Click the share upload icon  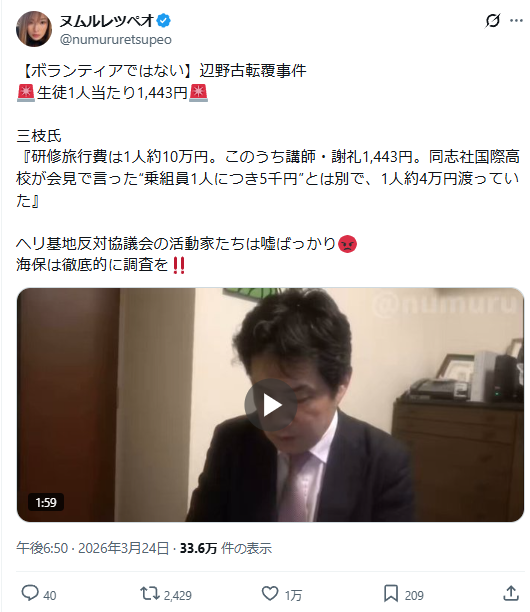pyautogui.click(x=511, y=593)
